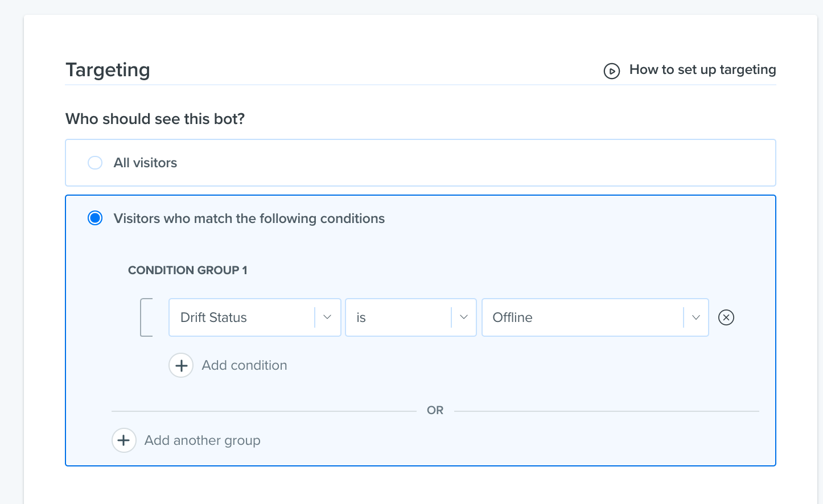
Task: Click the play icon beside How to set up targeting
Action: tap(612, 71)
